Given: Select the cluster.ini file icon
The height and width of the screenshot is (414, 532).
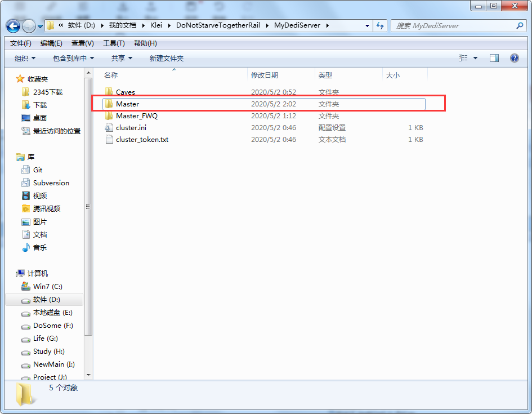Looking at the screenshot, I should click(x=109, y=128).
